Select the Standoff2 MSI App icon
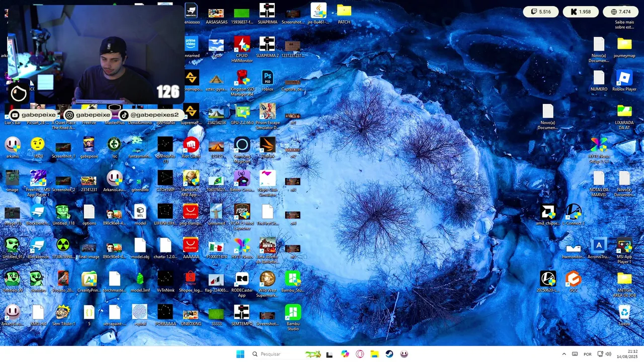The image size is (644, 362). [191, 184]
